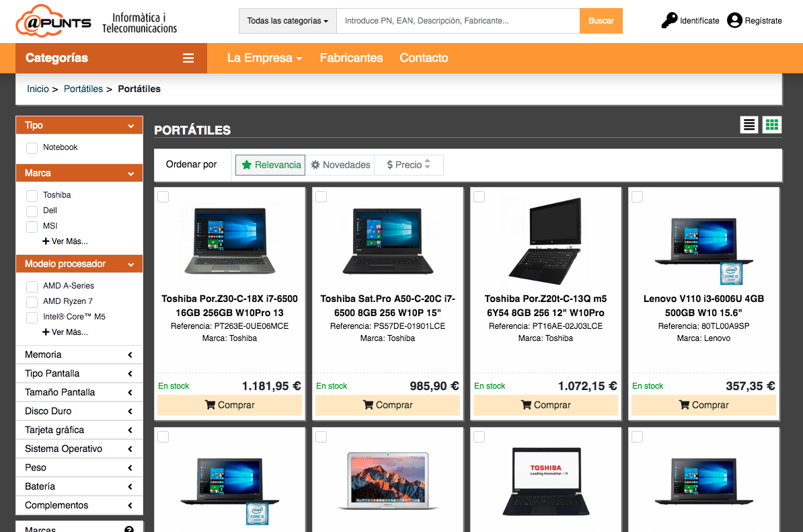Click the gear icon beside Novedades

(315, 165)
